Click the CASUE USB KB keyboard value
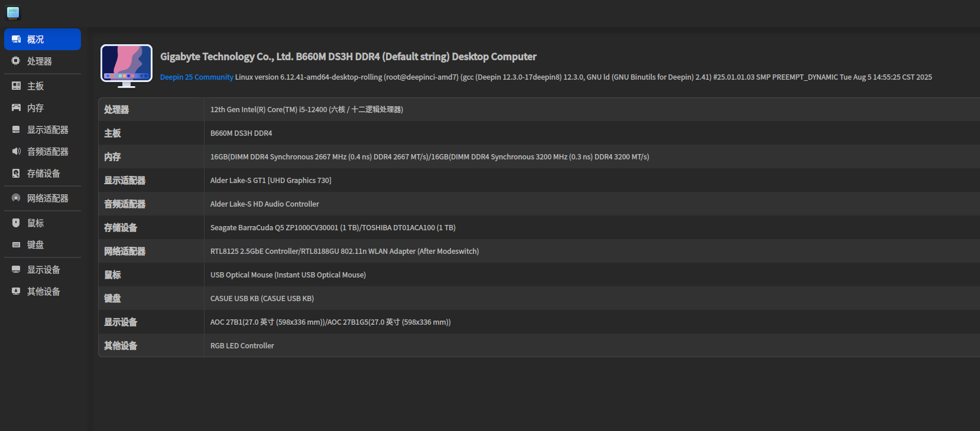This screenshot has width=980, height=431. click(262, 299)
